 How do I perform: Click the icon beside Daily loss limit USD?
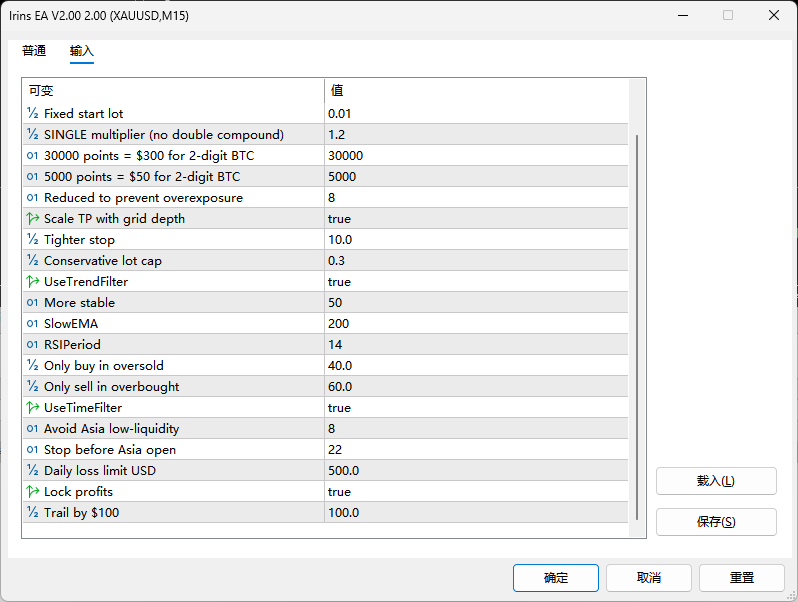tap(33, 470)
